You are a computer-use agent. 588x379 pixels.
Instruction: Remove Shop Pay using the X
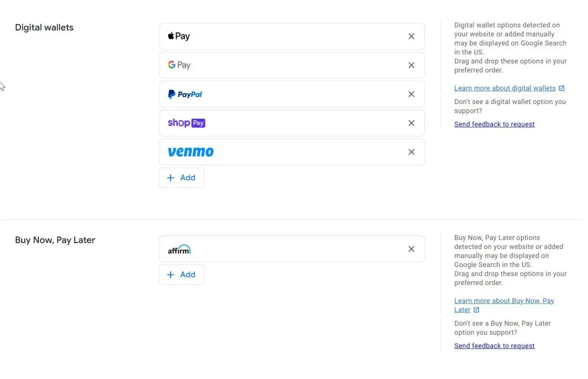pyautogui.click(x=411, y=123)
